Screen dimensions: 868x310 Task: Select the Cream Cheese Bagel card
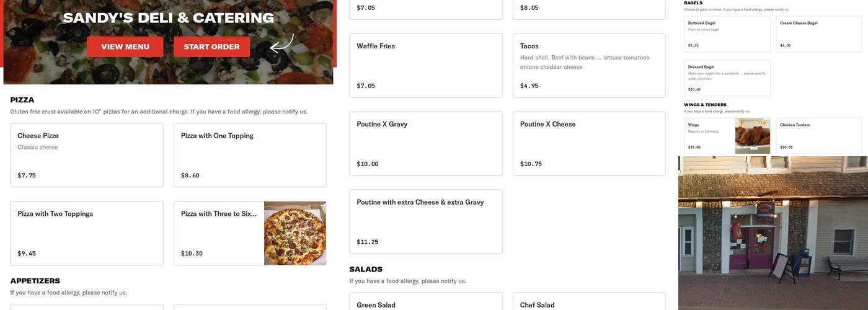(819, 34)
